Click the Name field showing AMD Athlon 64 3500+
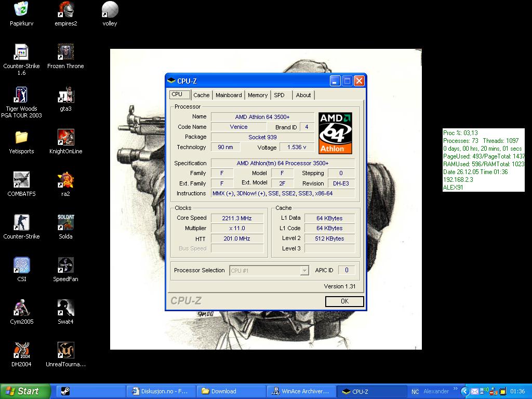The image size is (532, 399). [x=262, y=117]
